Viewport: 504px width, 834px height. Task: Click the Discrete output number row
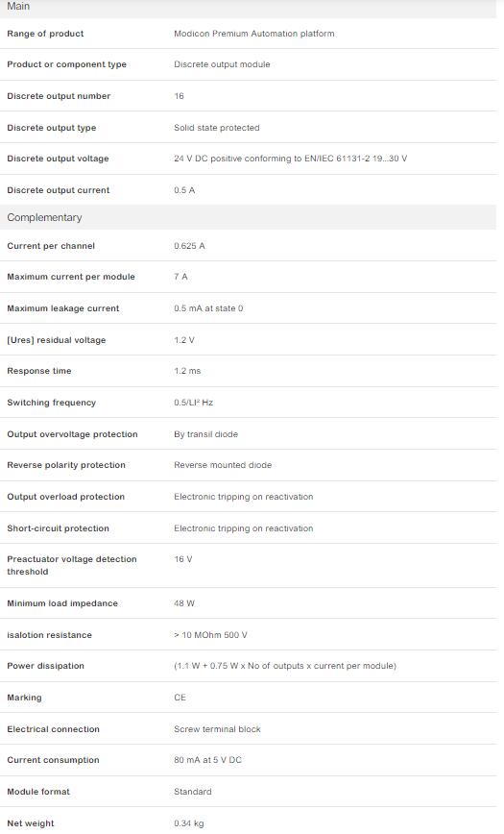click(248, 96)
